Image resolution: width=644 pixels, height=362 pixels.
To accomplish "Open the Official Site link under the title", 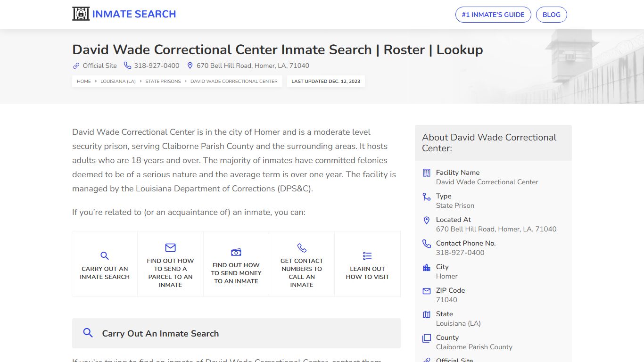I will coord(99,66).
